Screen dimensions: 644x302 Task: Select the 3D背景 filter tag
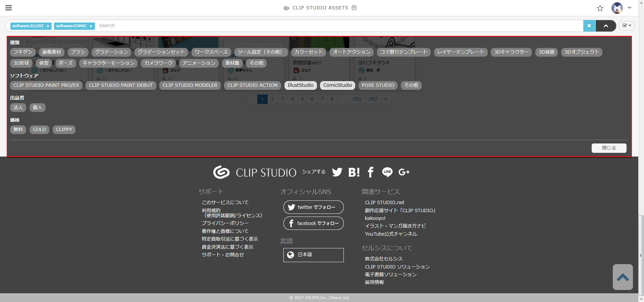[x=546, y=52]
